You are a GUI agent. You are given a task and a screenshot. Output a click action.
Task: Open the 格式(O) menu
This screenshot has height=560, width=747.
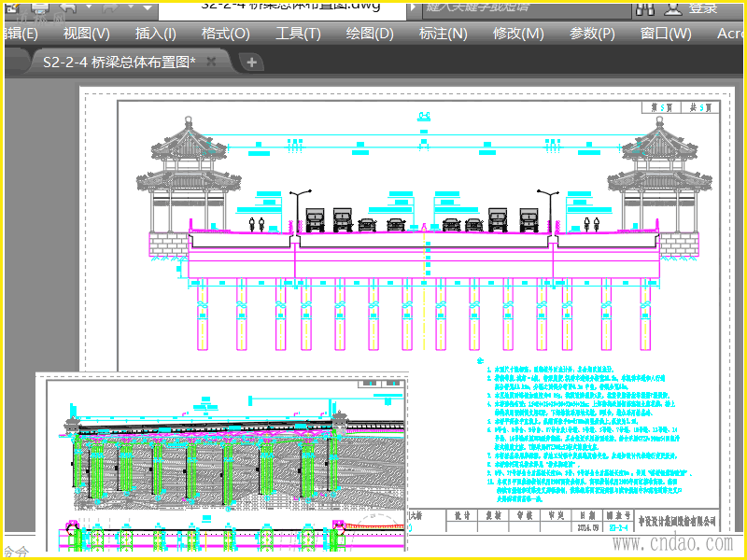[x=226, y=34]
